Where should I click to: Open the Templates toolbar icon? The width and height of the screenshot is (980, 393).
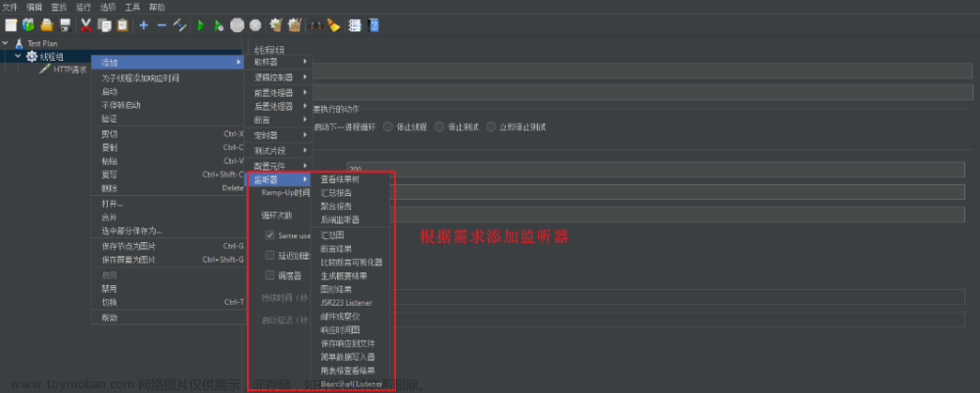(28, 25)
